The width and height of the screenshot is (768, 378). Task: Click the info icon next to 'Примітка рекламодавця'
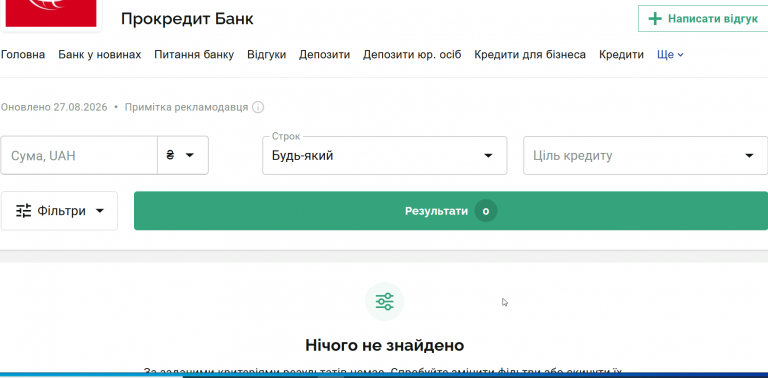coord(258,107)
